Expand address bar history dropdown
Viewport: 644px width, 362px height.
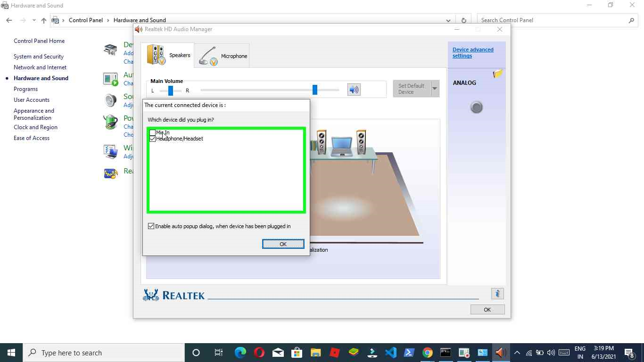[x=448, y=20]
